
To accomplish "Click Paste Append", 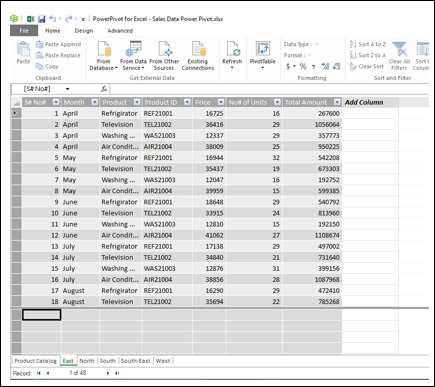I will (59, 44).
